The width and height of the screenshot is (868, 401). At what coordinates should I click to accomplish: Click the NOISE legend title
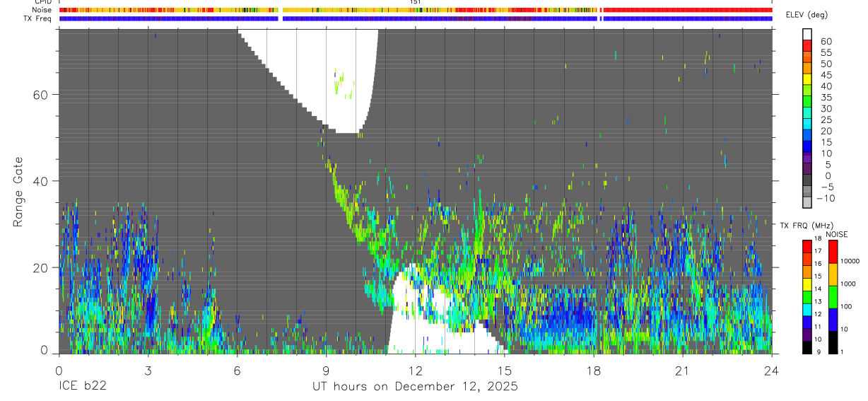coord(836,234)
